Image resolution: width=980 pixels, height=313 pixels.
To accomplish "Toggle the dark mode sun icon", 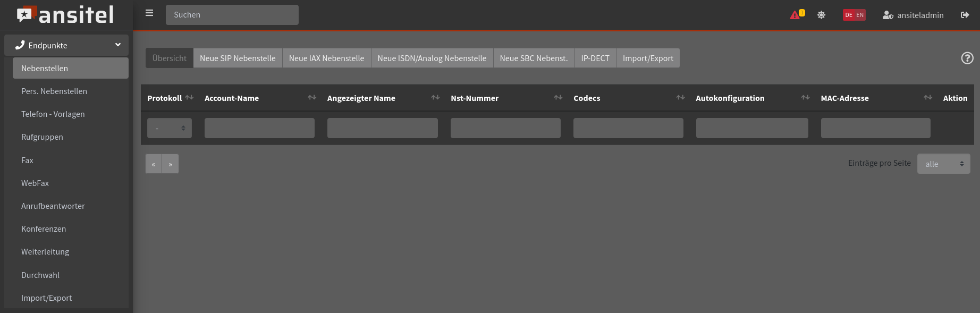I will (x=821, y=15).
